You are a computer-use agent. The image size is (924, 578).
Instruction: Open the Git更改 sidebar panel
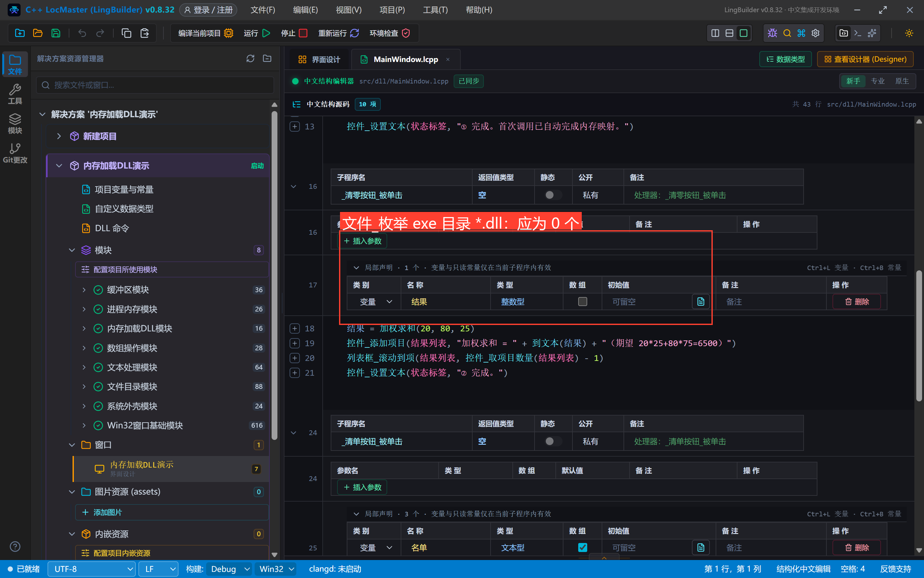pos(15,153)
